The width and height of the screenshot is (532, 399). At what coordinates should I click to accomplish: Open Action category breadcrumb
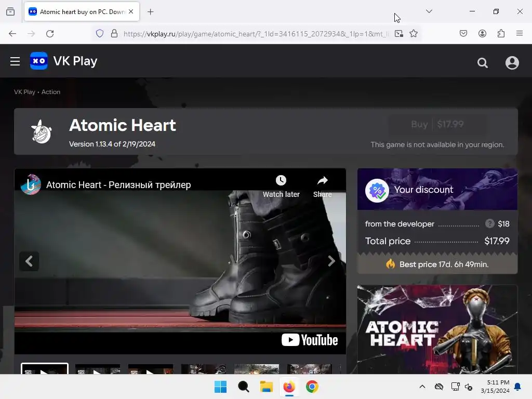(51, 92)
